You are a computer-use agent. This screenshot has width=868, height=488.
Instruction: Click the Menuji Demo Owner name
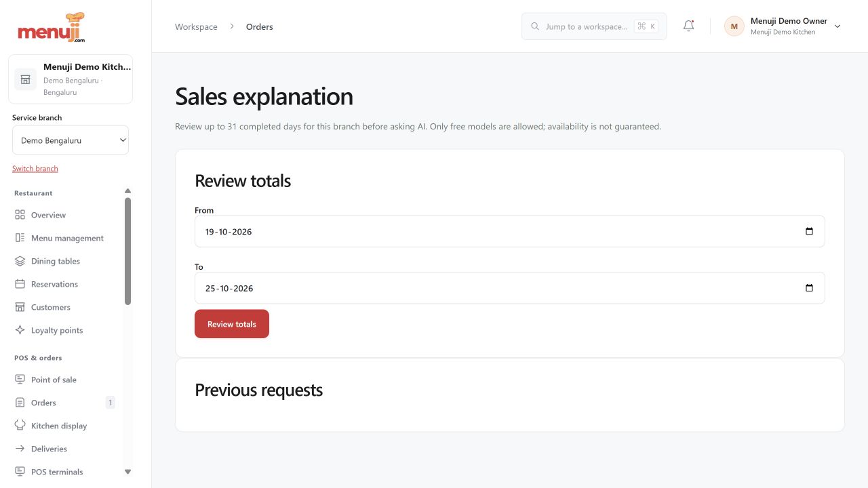[789, 21]
